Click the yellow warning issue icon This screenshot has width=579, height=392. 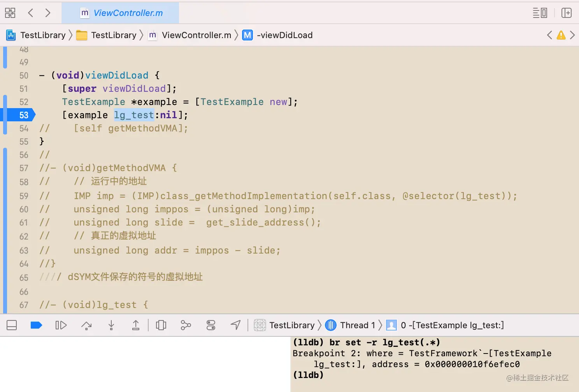pos(561,35)
